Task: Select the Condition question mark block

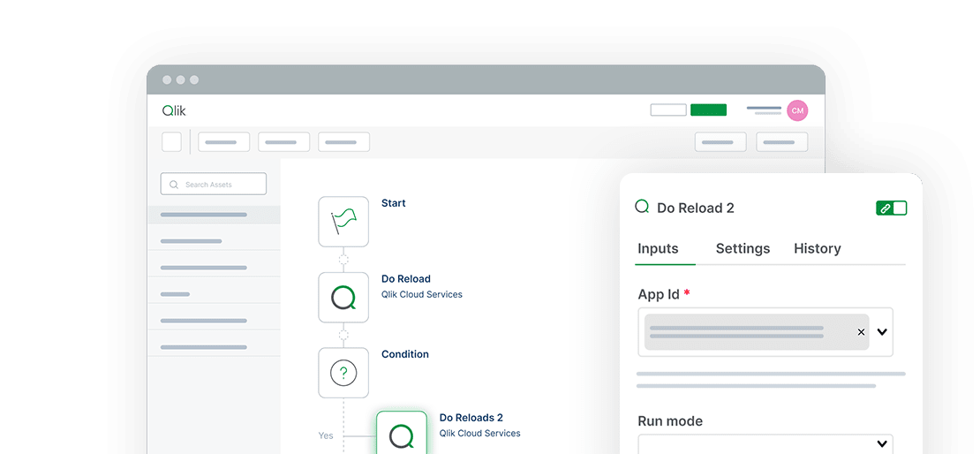Action: pyautogui.click(x=343, y=374)
